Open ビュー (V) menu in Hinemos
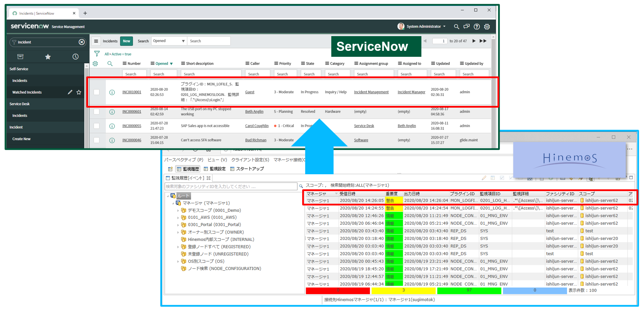 pos(217,160)
